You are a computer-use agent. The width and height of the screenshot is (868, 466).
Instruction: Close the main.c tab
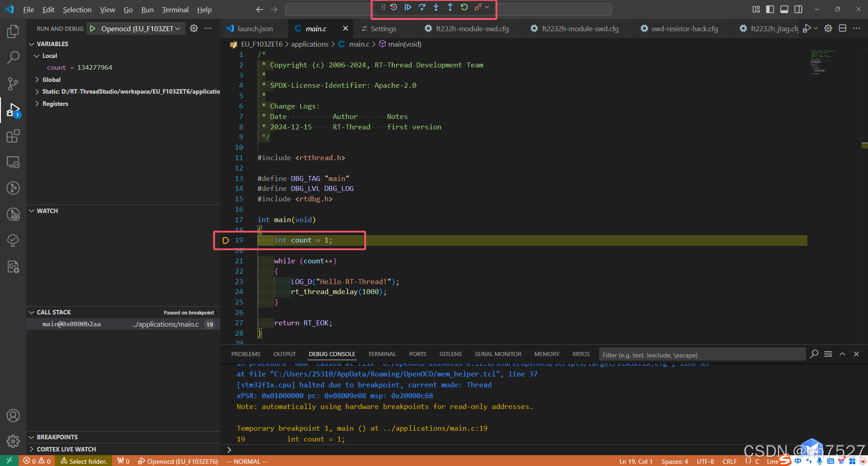[x=345, y=29]
